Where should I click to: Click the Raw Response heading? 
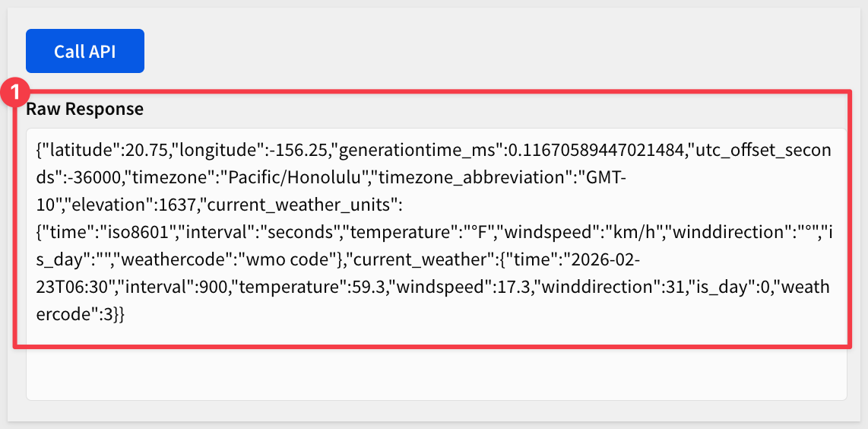point(84,109)
